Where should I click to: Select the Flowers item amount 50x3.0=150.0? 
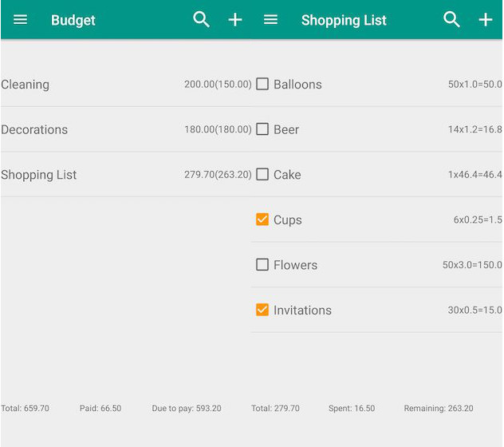pyautogui.click(x=472, y=265)
